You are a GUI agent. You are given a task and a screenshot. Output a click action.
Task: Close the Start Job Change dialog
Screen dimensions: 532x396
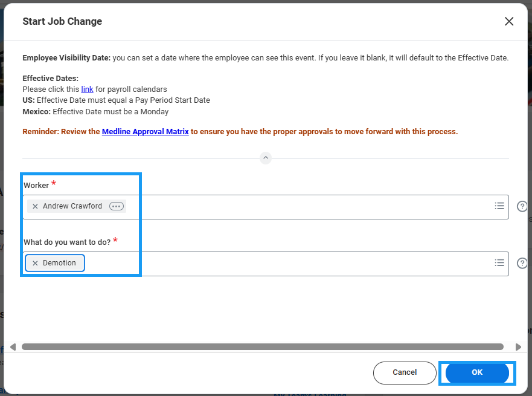pos(509,22)
